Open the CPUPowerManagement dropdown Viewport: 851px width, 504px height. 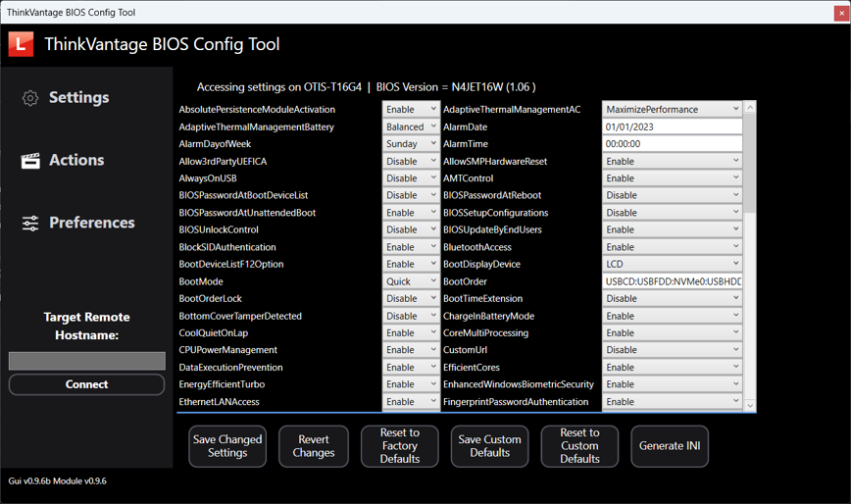[x=411, y=350]
